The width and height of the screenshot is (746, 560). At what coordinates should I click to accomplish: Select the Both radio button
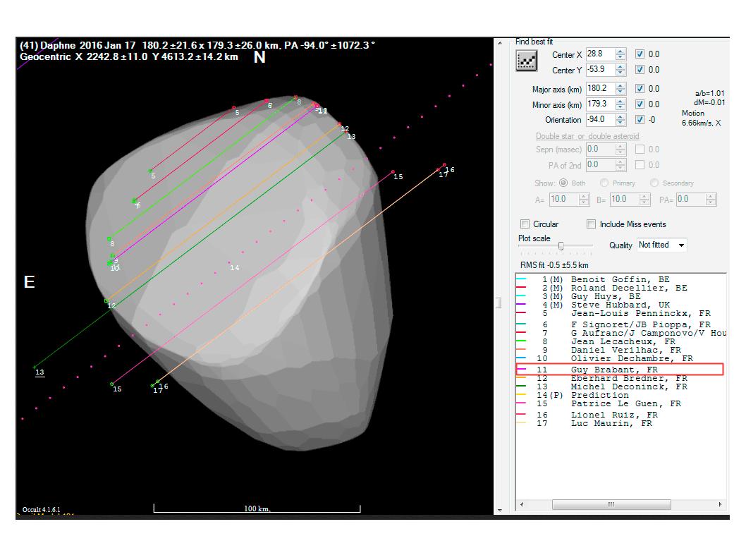pos(563,183)
